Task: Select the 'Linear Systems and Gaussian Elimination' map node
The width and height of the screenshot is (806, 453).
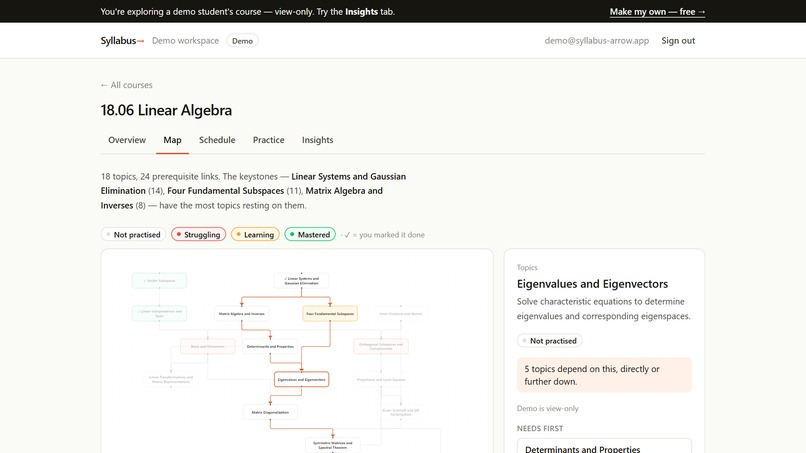Action: pos(302,281)
